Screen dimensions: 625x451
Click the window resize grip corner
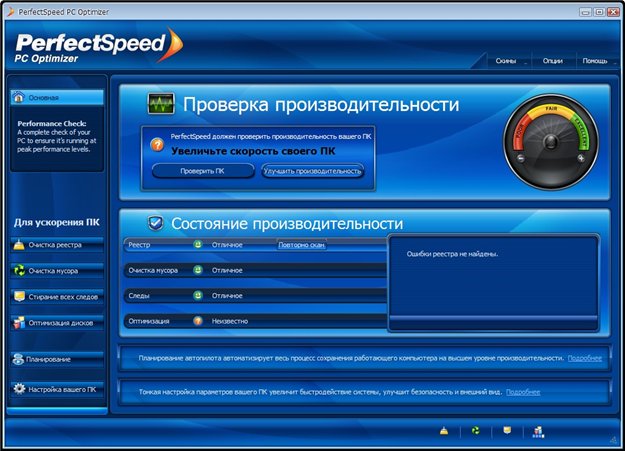tap(613, 439)
